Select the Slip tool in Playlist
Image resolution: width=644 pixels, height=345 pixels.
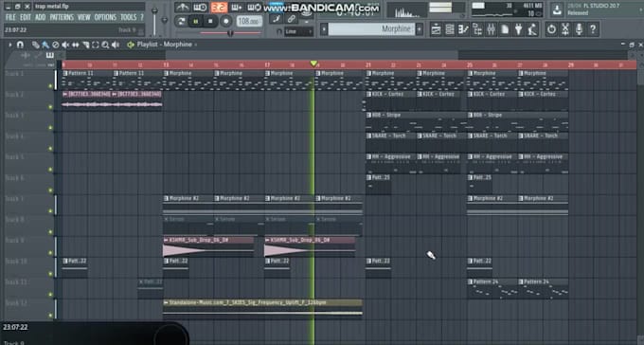[76, 45]
